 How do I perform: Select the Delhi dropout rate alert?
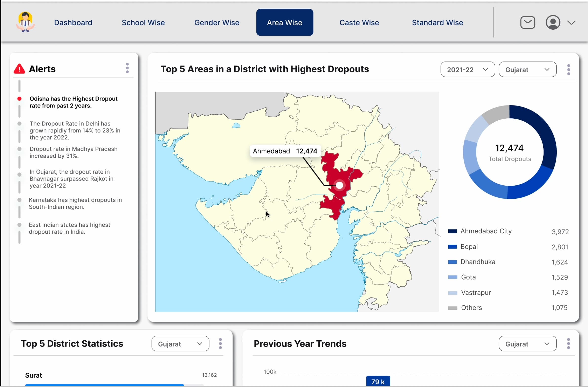pyautogui.click(x=75, y=130)
